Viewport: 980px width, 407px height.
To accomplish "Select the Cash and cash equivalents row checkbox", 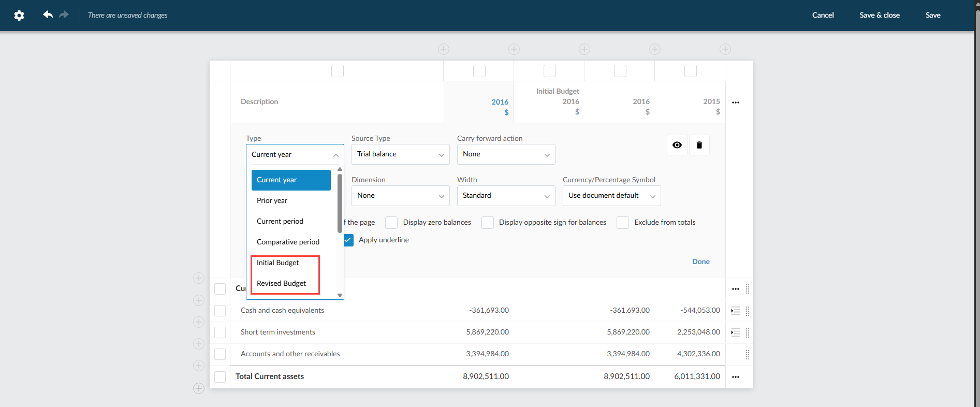I will (x=220, y=311).
